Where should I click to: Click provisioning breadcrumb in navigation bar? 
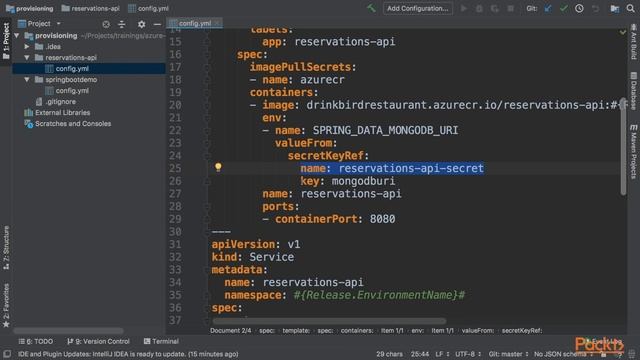tap(30, 8)
